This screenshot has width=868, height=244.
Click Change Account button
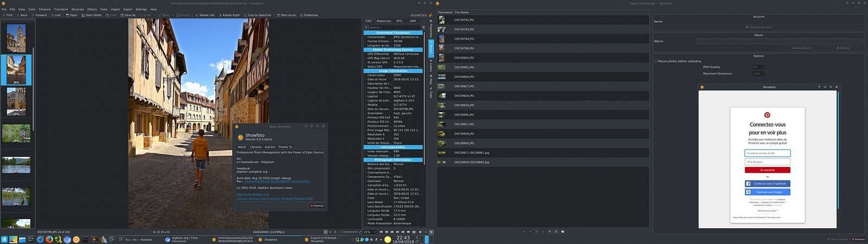[x=759, y=27]
